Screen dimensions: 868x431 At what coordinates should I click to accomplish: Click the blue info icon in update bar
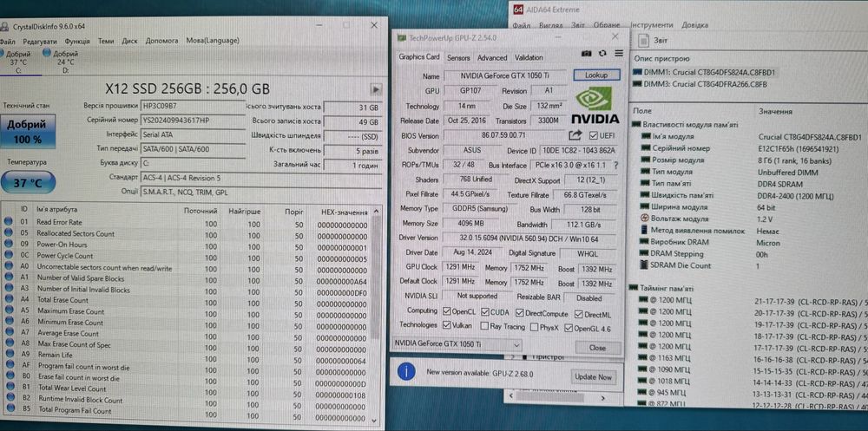(x=406, y=371)
